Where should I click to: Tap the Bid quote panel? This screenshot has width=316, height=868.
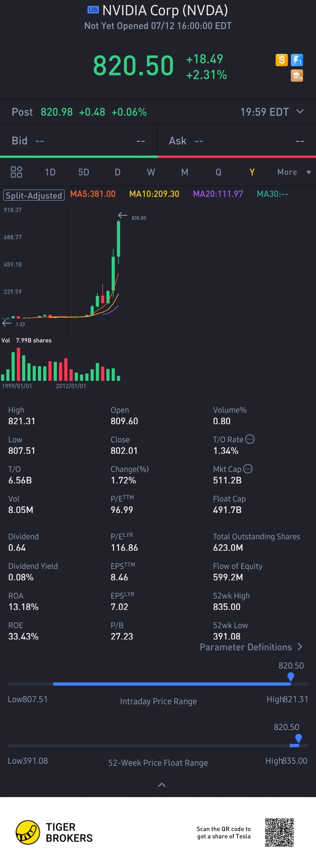click(x=78, y=141)
